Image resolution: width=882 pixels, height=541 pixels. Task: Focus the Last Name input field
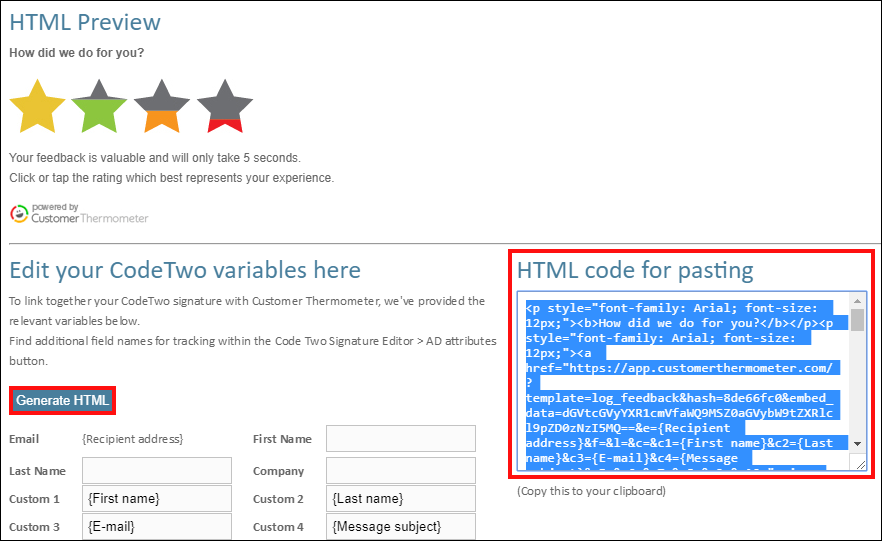pyautogui.click(x=157, y=471)
